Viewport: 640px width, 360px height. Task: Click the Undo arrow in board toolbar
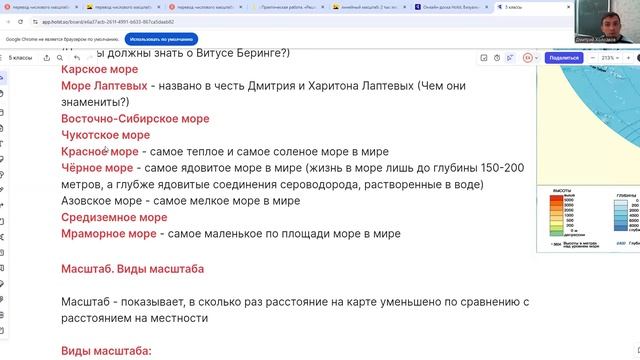pyautogui.click(x=77, y=58)
